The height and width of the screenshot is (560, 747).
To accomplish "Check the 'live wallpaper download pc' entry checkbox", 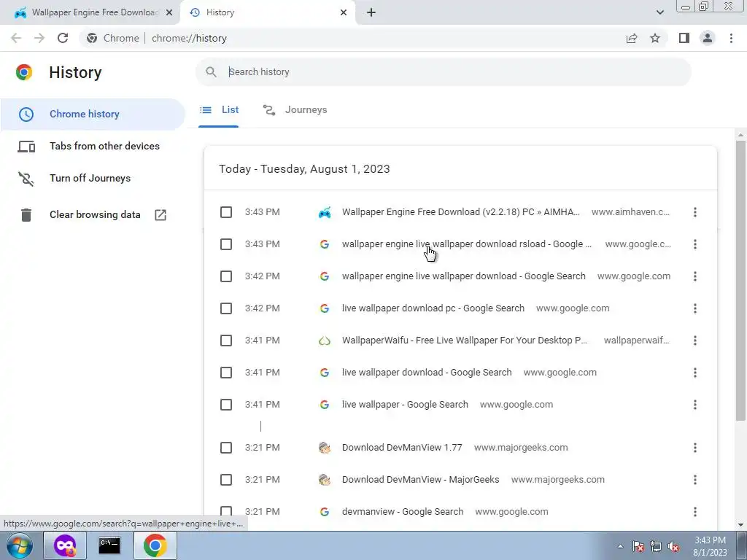I will pyautogui.click(x=226, y=308).
